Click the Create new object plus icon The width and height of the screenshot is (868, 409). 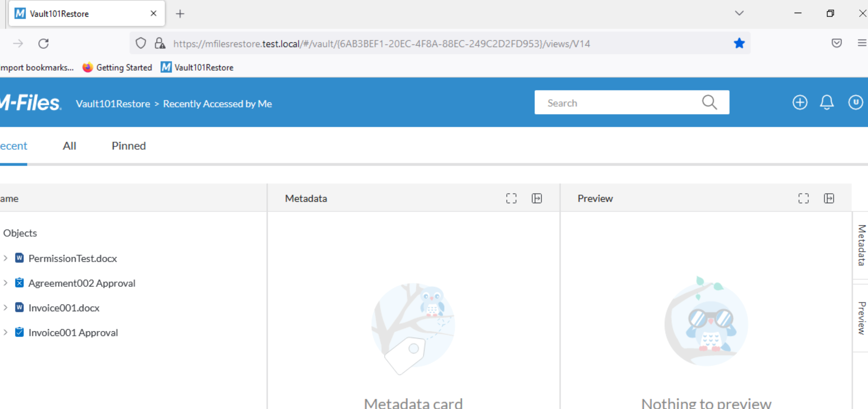[x=800, y=102]
